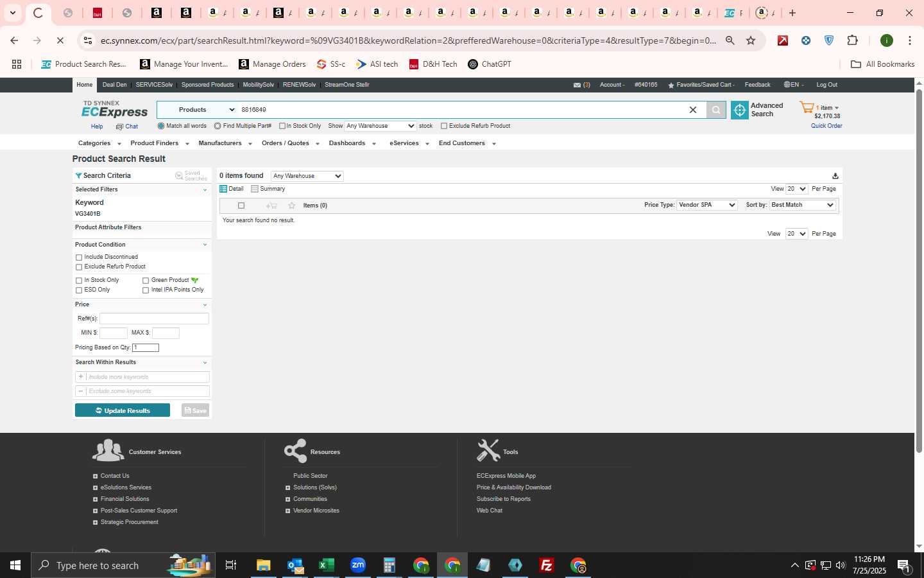Check In Stock Only beside search bar

(282, 126)
